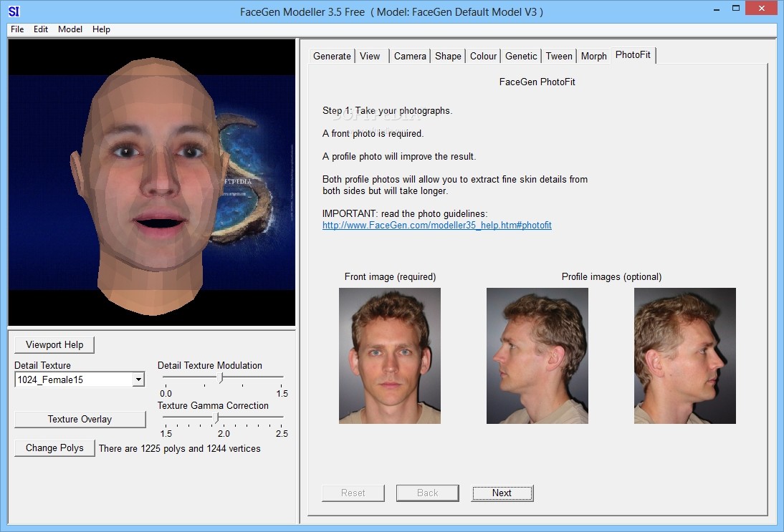Maximize the FaceGen Modeller window

736,8
